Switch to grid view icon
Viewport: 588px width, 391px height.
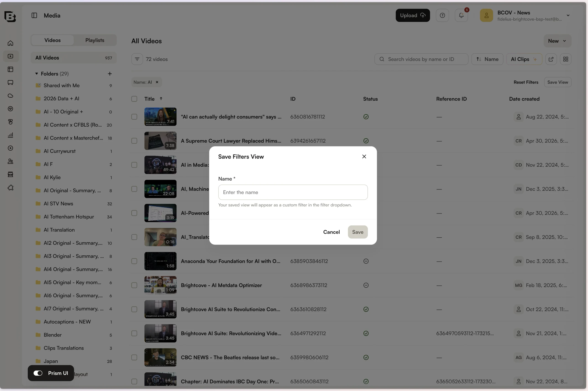[565, 59]
